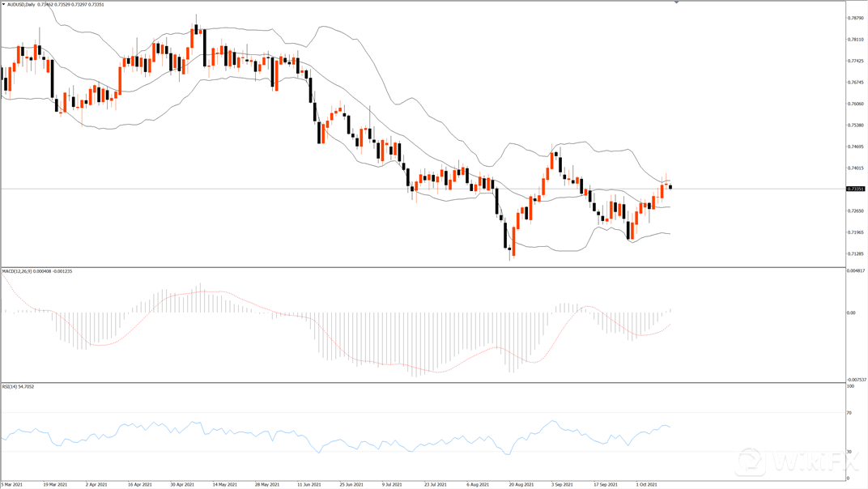Select the 1 Oct 2021 date label
The image size is (868, 489).
(647, 485)
